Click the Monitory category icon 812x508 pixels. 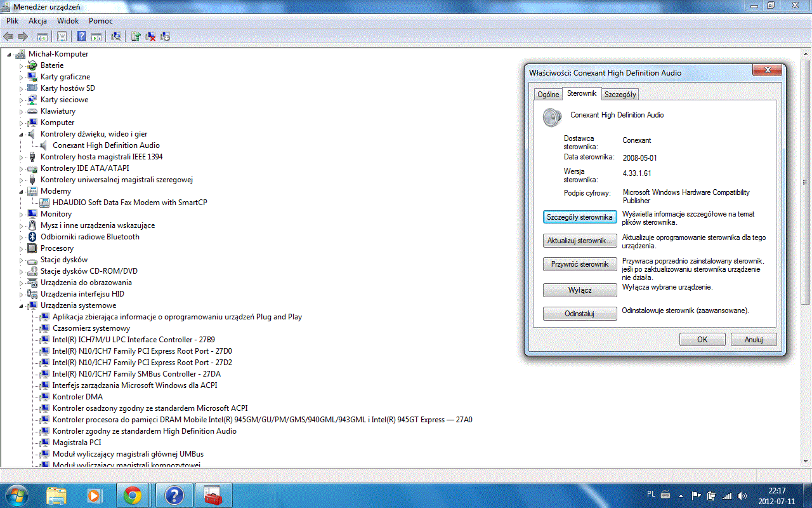[x=32, y=214]
